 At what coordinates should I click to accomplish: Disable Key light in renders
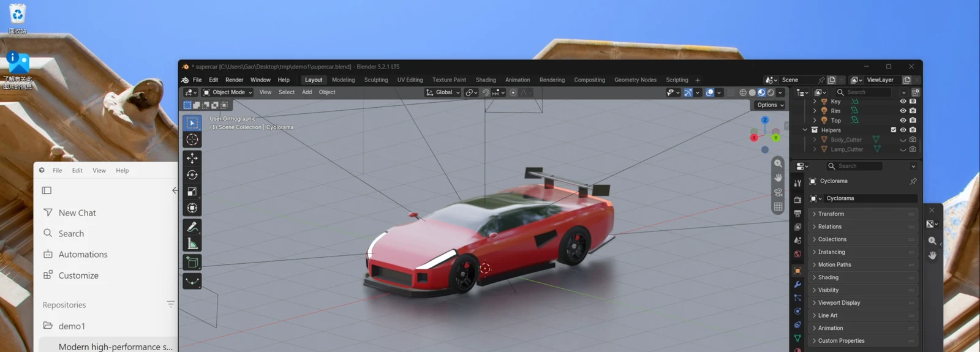(913, 102)
